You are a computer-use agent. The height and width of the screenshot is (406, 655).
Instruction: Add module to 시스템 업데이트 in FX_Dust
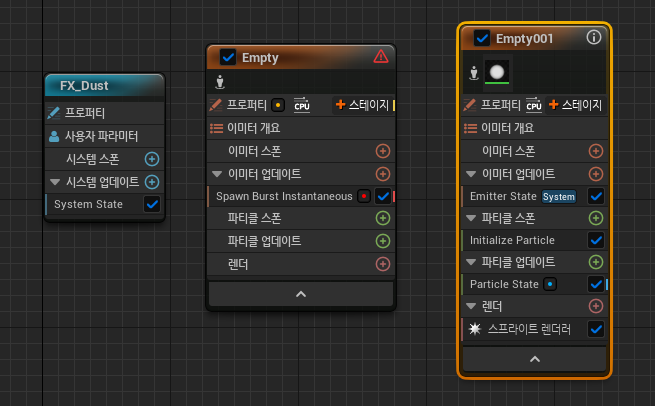coord(152,182)
